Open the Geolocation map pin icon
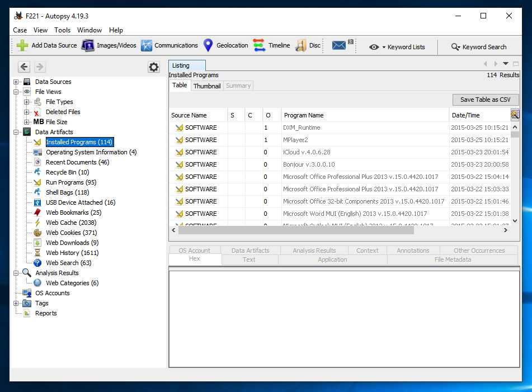This screenshot has height=392, width=532. pyautogui.click(x=208, y=45)
